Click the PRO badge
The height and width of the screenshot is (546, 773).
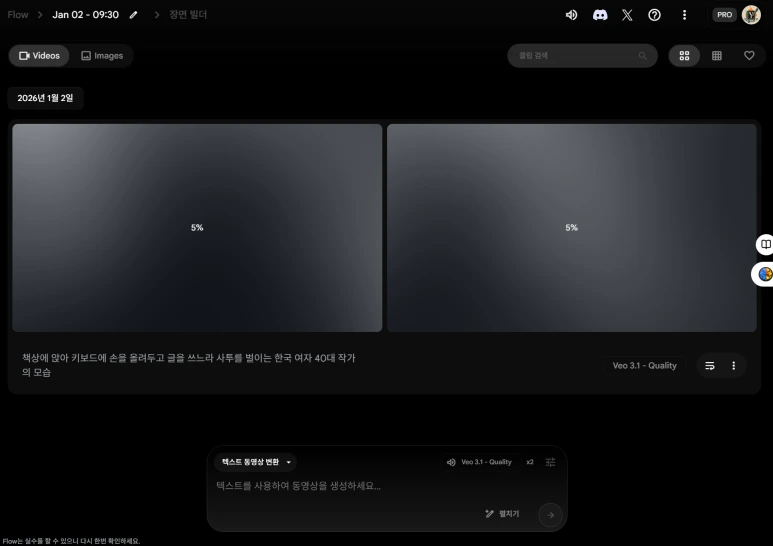pos(724,15)
